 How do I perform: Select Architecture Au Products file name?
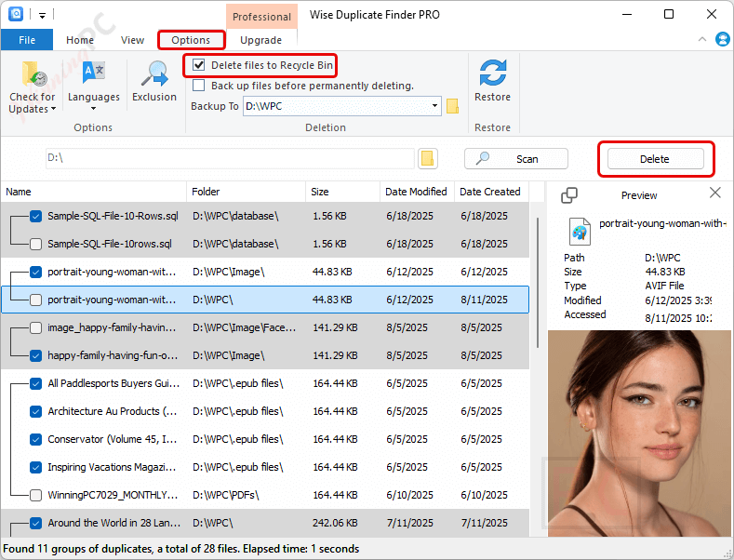pos(113,411)
